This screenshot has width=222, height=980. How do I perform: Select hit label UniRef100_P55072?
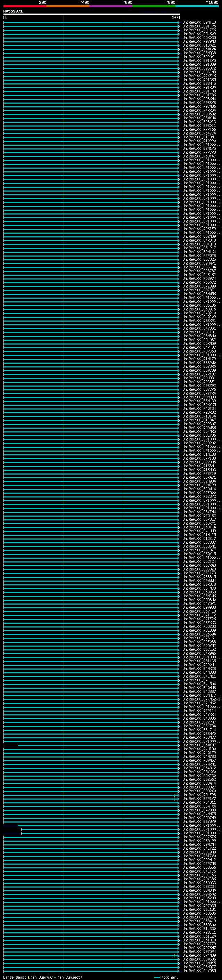click(199, 282)
